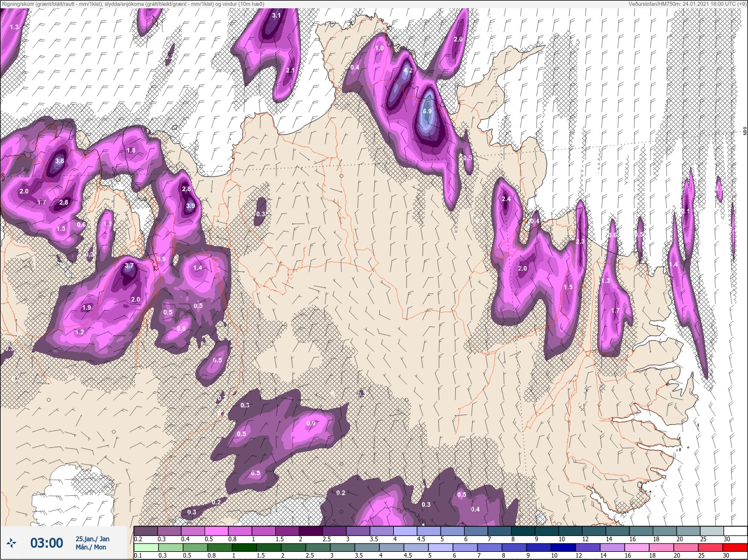Viewport: 748px width, 560px height.
Task: Click the map title starting with Rigning/skúrir
Action: [132, 4]
